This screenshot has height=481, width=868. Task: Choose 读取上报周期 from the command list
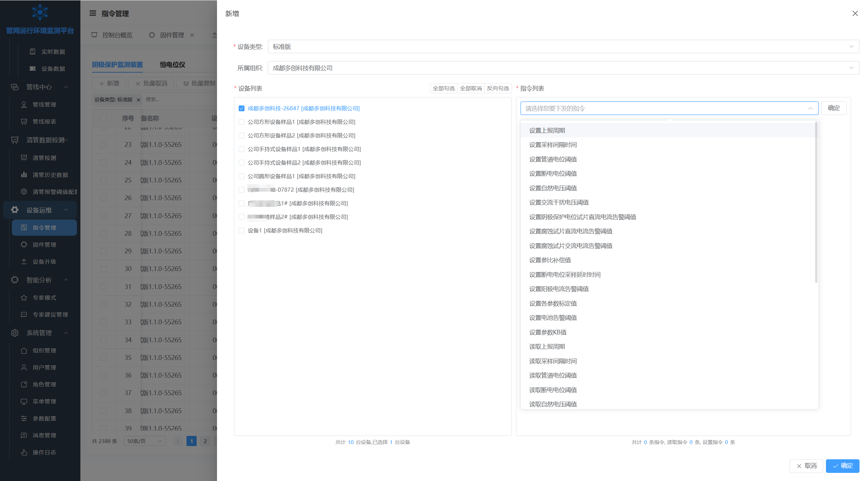pos(668,346)
